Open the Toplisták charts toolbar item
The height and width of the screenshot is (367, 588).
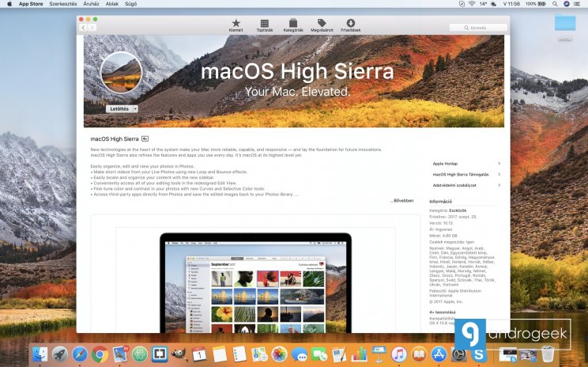click(x=265, y=25)
